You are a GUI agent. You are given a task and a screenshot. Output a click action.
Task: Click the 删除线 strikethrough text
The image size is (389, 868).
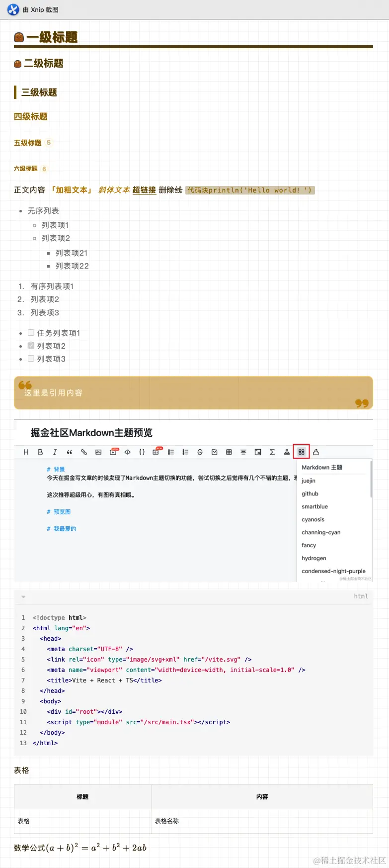tap(170, 190)
